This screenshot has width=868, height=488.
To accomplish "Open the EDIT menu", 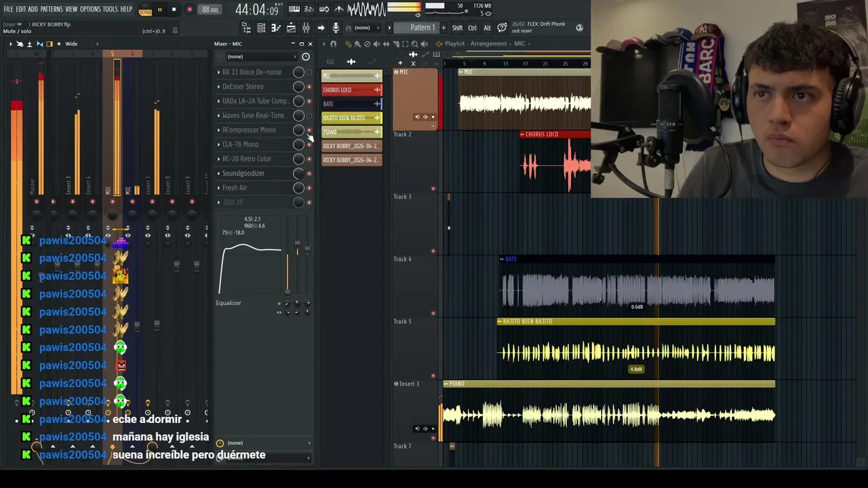I will pyautogui.click(x=21, y=9).
